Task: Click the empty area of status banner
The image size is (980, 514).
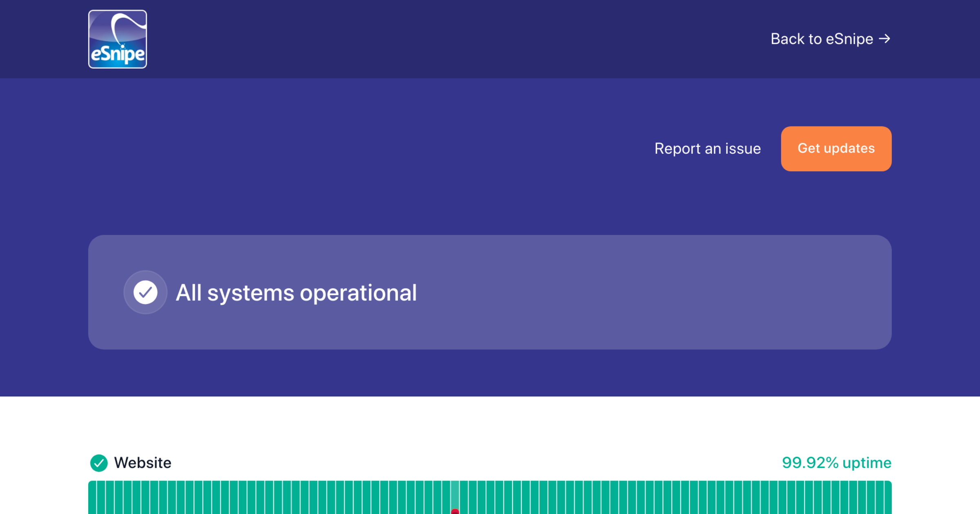Action: 653,292
